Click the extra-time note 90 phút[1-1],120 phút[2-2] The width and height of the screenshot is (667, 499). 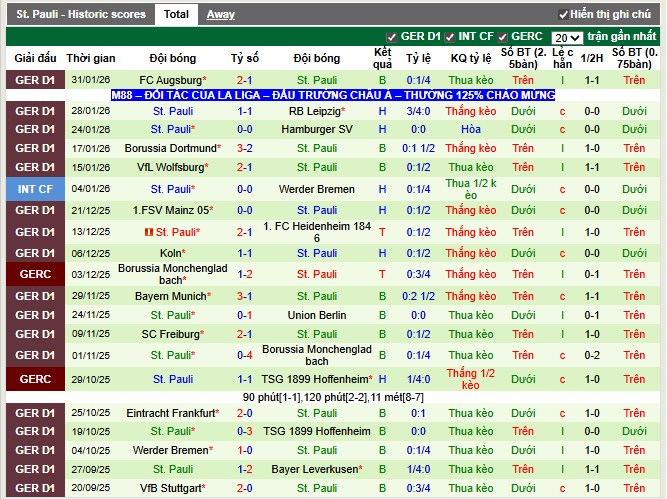point(333,397)
